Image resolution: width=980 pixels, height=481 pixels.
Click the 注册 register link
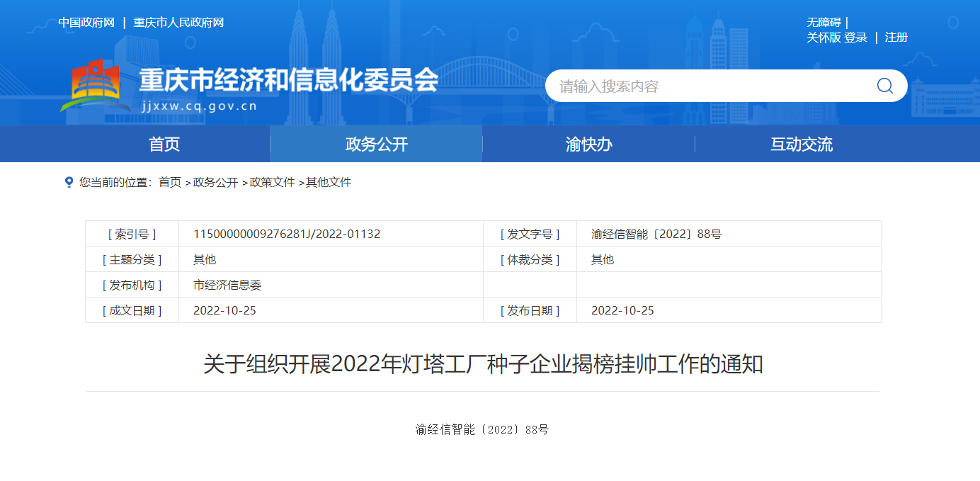click(x=896, y=38)
